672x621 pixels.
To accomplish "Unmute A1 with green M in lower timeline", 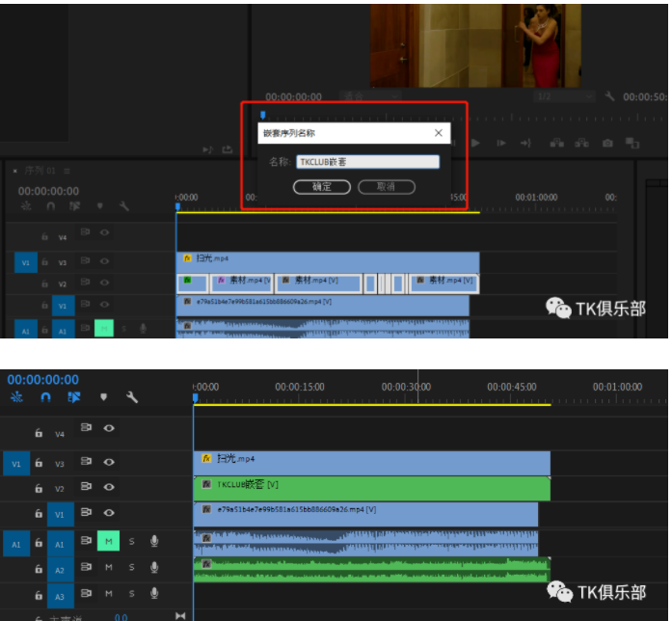I will pyautogui.click(x=108, y=541).
